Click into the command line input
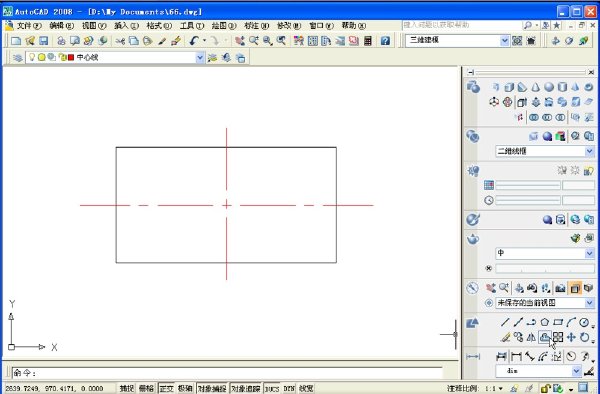The width and height of the screenshot is (600, 394). tap(227, 373)
